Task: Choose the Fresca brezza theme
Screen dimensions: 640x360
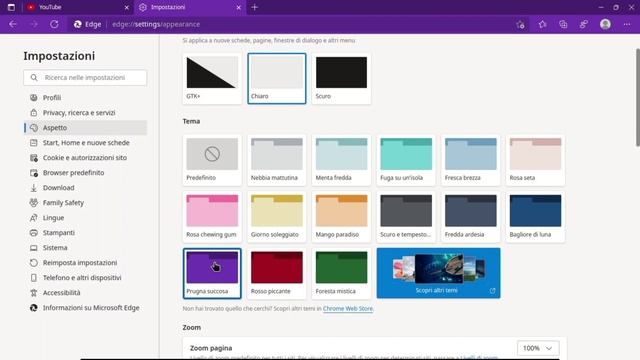Action: click(x=471, y=160)
